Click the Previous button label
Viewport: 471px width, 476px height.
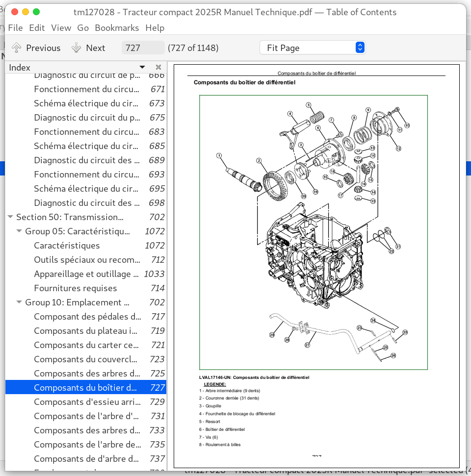click(43, 48)
